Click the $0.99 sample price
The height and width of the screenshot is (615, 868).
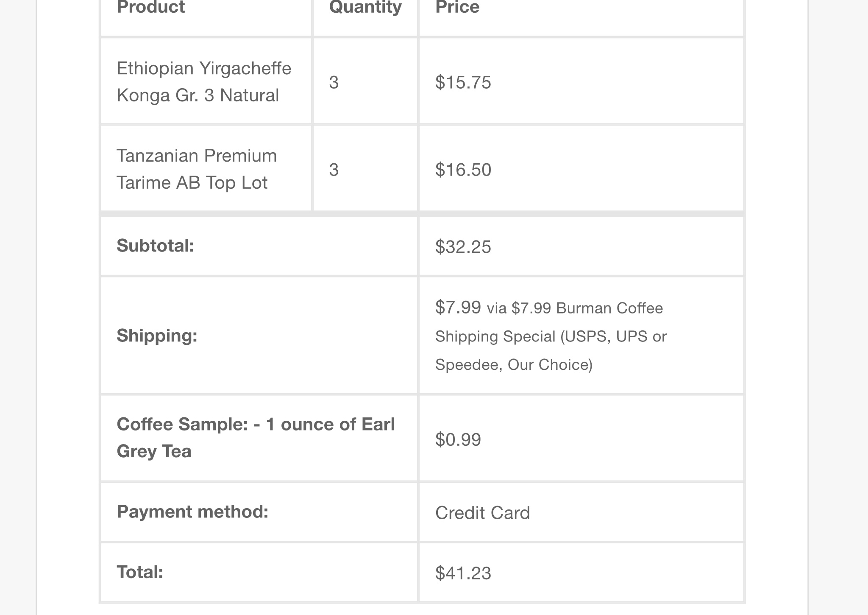pyautogui.click(x=458, y=439)
